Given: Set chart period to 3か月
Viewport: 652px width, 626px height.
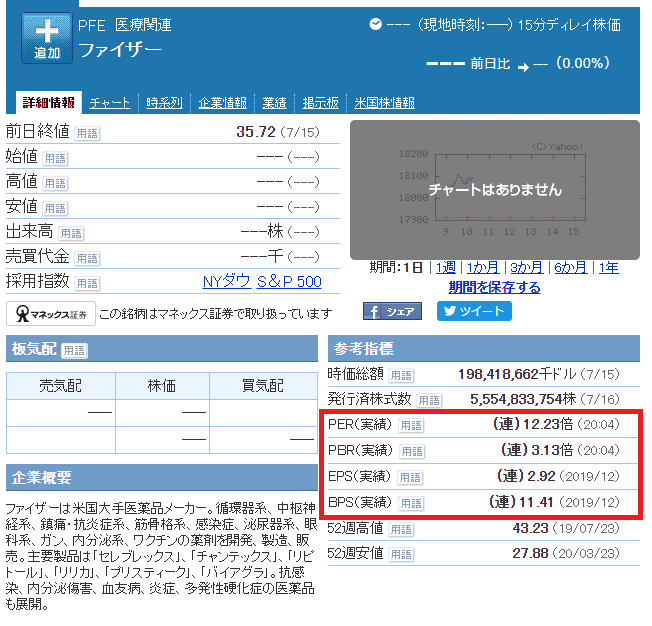Looking at the screenshot, I should (x=527, y=267).
